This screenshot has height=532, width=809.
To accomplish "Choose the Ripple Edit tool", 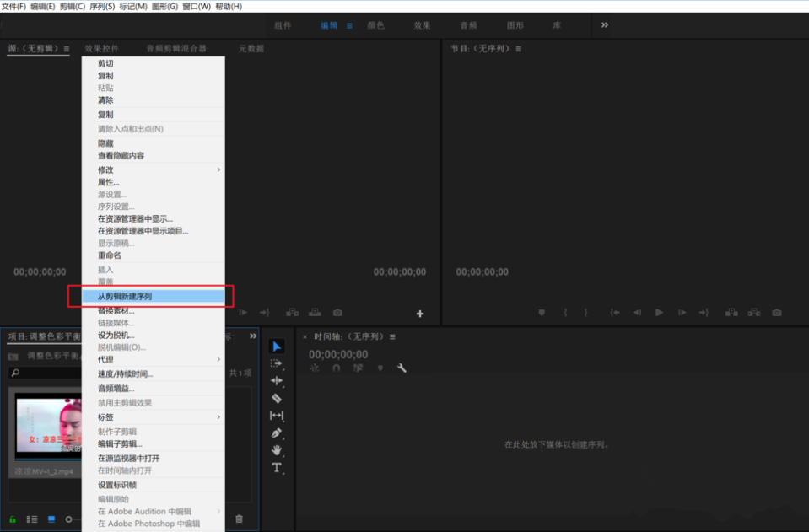I will click(x=277, y=381).
